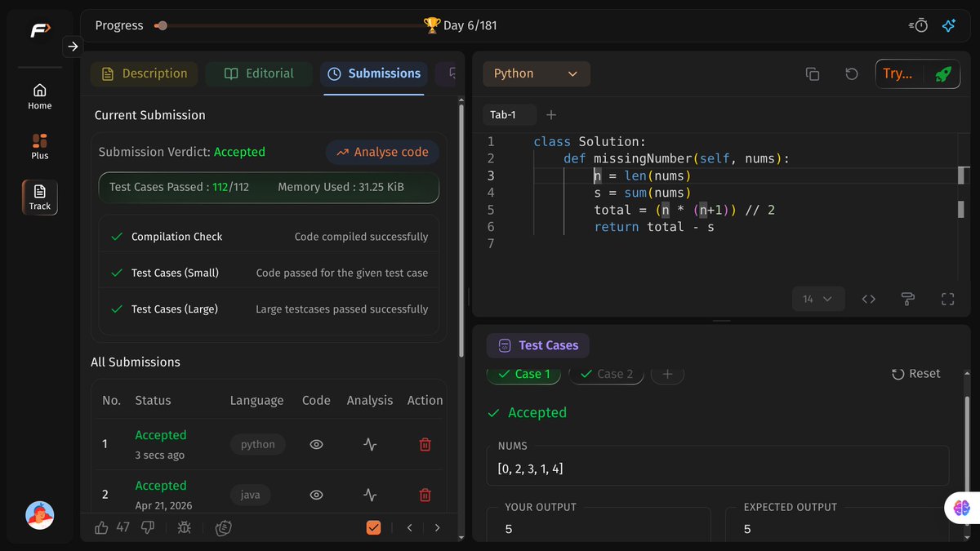980x551 pixels.
Task: Click the Test Cases (Large) row
Action: (269, 309)
